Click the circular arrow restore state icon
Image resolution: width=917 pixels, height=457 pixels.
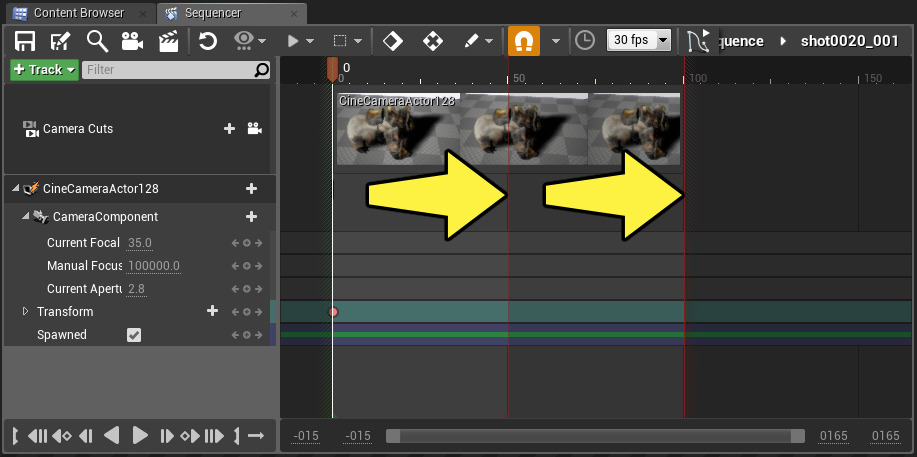208,41
